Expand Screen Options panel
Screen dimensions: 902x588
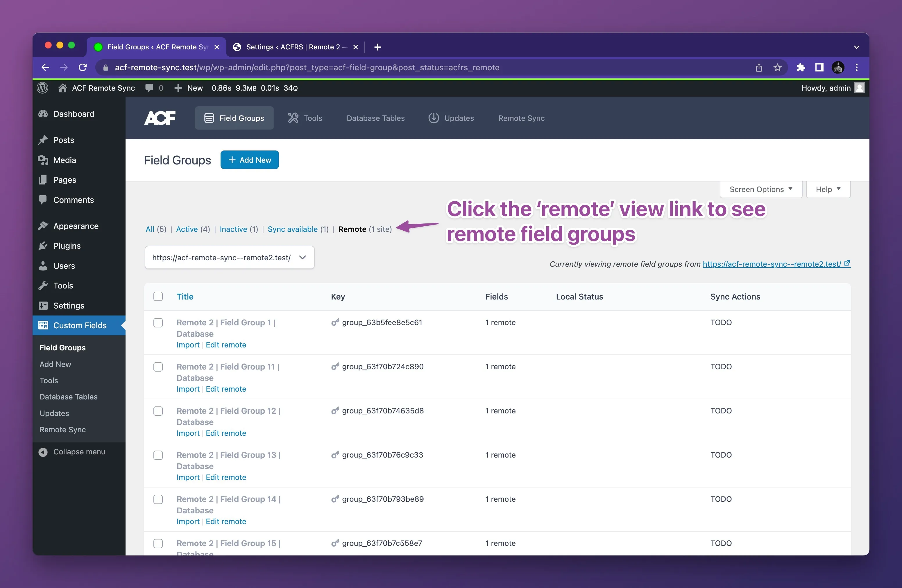pyautogui.click(x=761, y=189)
